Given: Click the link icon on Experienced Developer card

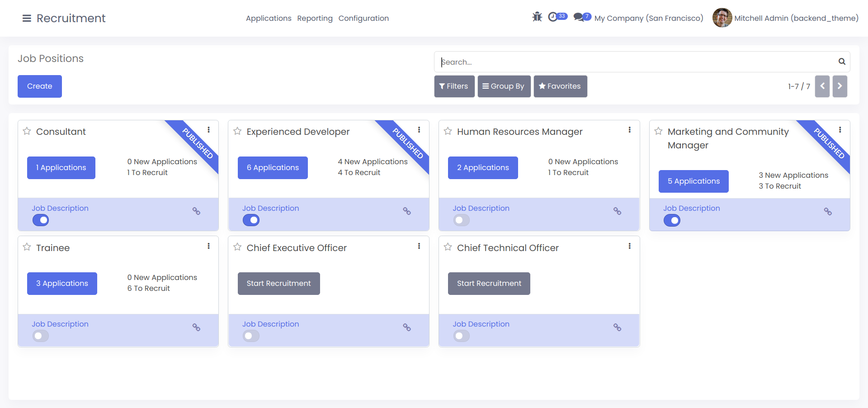Looking at the screenshot, I should pos(407,211).
